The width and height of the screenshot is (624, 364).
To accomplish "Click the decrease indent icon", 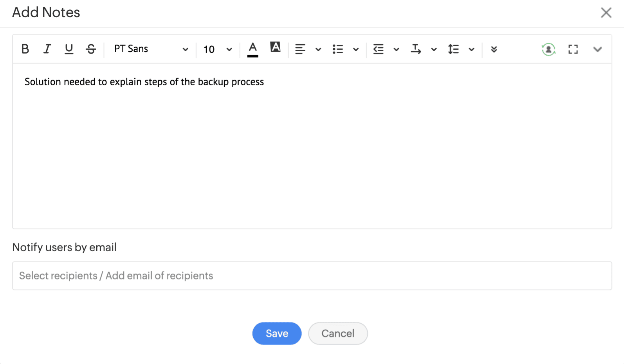I will [x=378, y=49].
